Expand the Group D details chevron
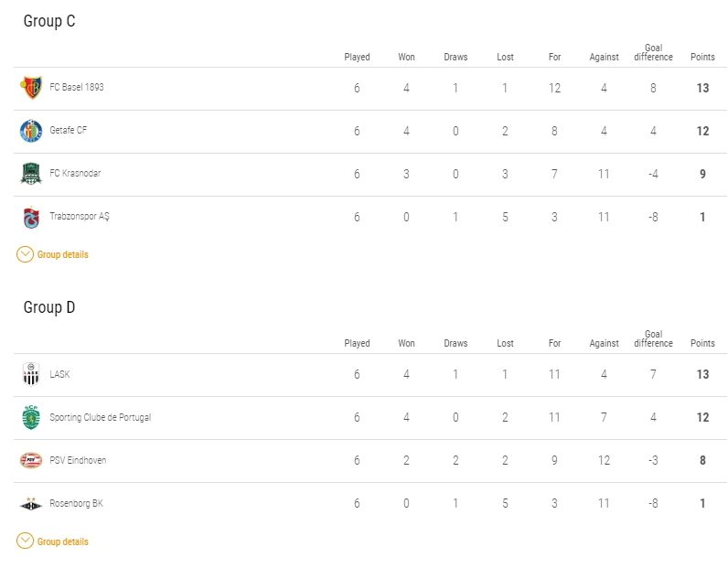 click(x=25, y=541)
